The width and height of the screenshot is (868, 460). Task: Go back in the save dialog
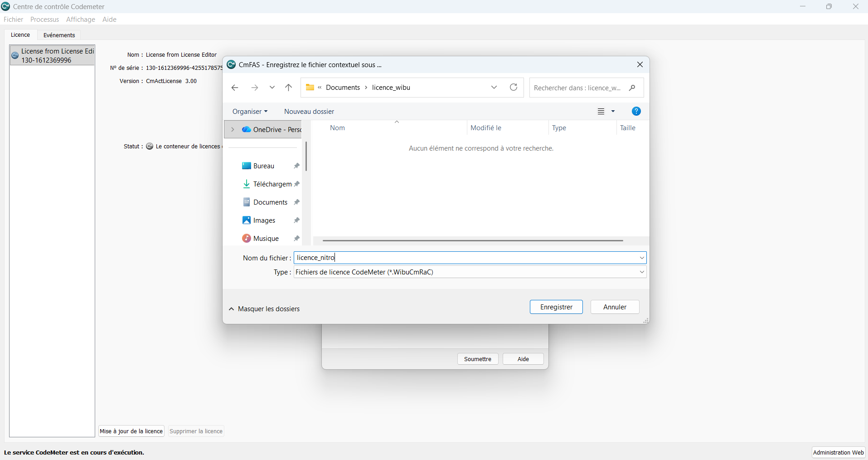[234, 88]
